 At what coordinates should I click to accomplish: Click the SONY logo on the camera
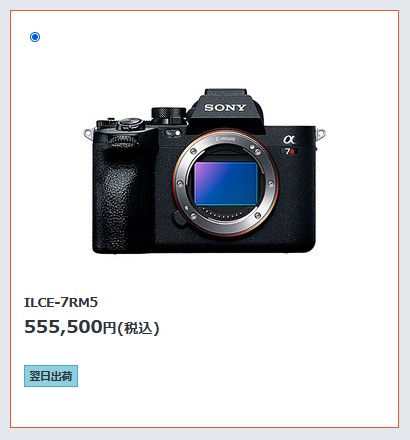225,108
